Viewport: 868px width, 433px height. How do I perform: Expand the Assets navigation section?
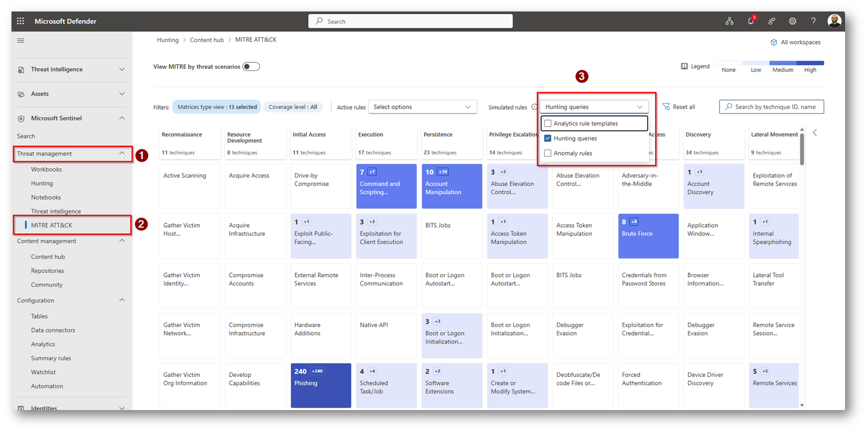pyautogui.click(x=122, y=94)
